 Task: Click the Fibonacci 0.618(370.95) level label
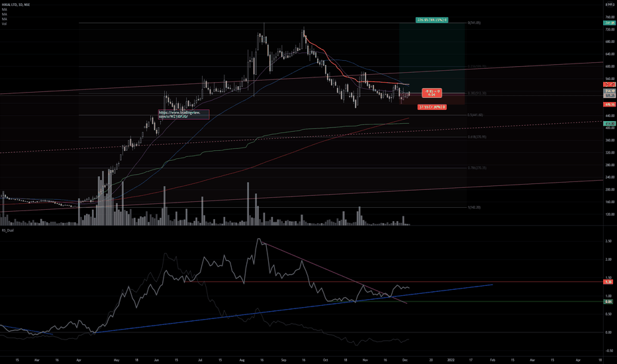(477, 137)
